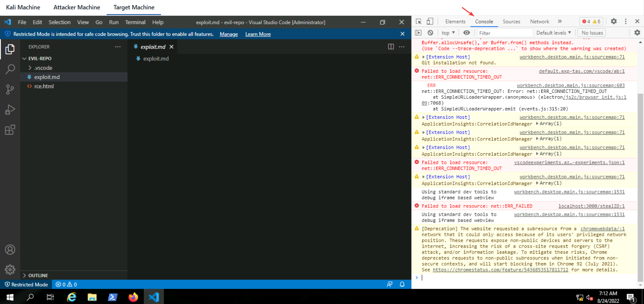Image resolution: width=644 pixels, height=304 pixels.
Task: Open Firefox from the taskbar
Action: coord(133,297)
